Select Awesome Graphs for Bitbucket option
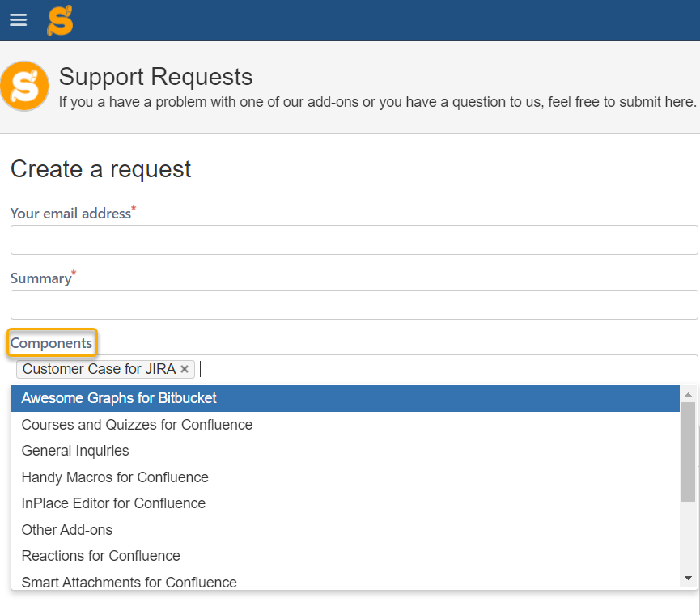Screen dimensions: 700x615 coord(345,398)
